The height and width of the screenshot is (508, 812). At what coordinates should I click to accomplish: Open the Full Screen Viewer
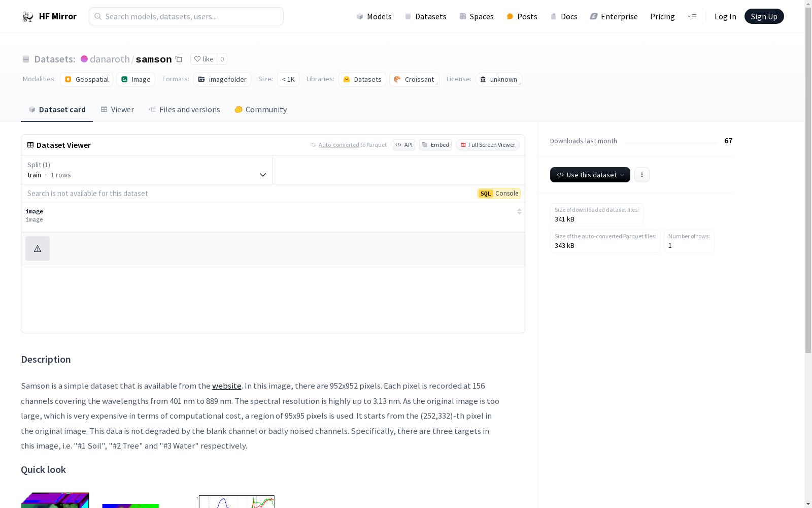pos(488,145)
